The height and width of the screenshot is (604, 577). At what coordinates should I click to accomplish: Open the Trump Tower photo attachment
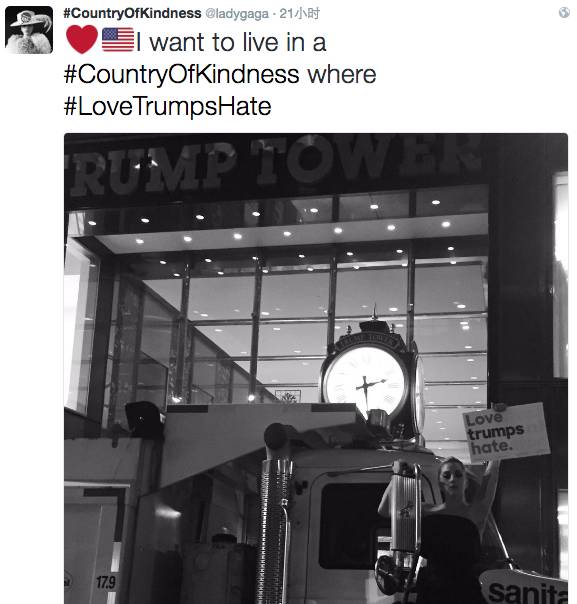[x=316, y=368]
